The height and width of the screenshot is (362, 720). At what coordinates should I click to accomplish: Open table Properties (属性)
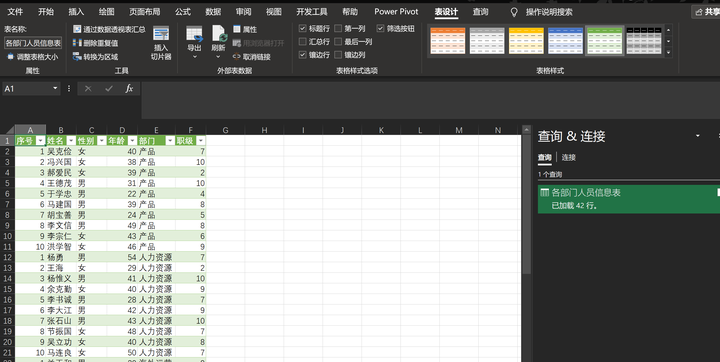tap(245, 29)
